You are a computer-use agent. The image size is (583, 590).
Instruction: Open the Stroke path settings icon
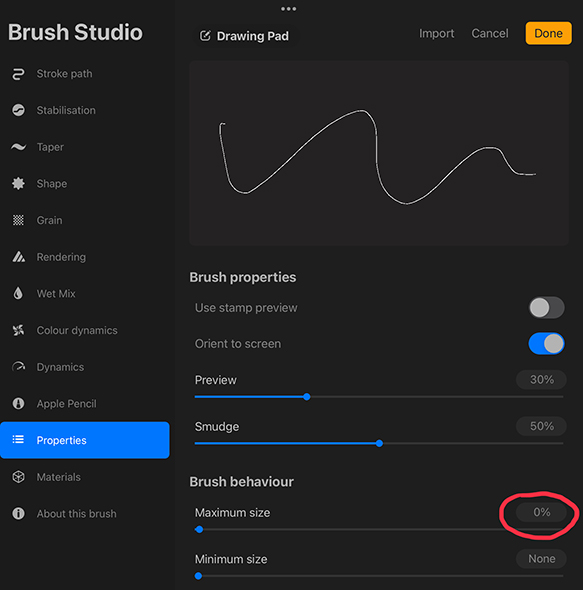pyautogui.click(x=18, y=74)
